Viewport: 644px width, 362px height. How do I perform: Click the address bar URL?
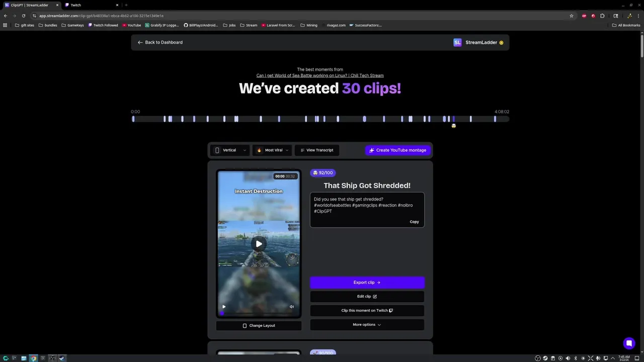(101, 16)
